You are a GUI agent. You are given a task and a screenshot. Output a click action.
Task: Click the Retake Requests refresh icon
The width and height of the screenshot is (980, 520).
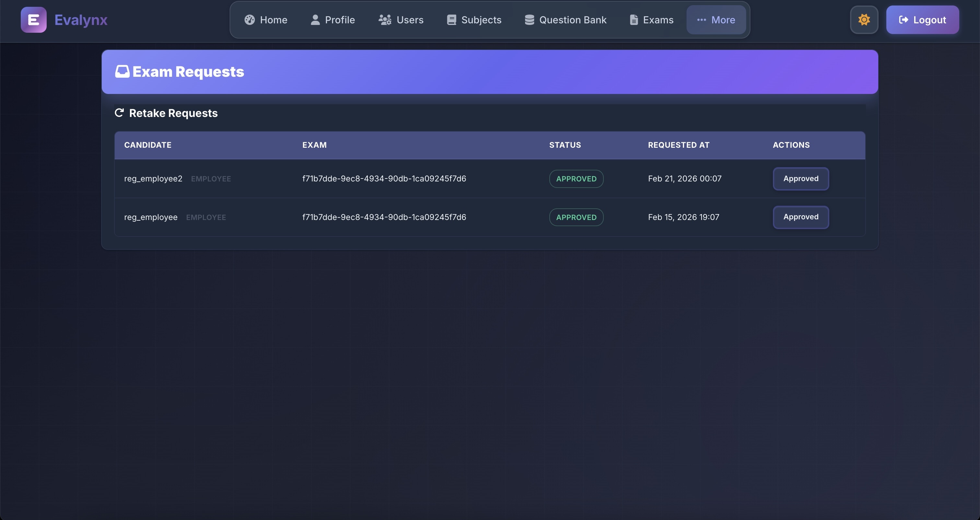119,113
